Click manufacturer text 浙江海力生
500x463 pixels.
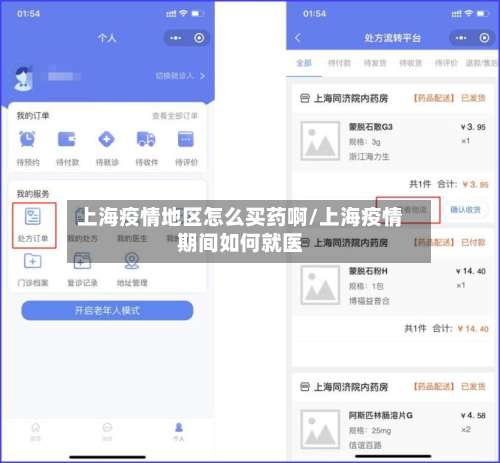point(369,156)
